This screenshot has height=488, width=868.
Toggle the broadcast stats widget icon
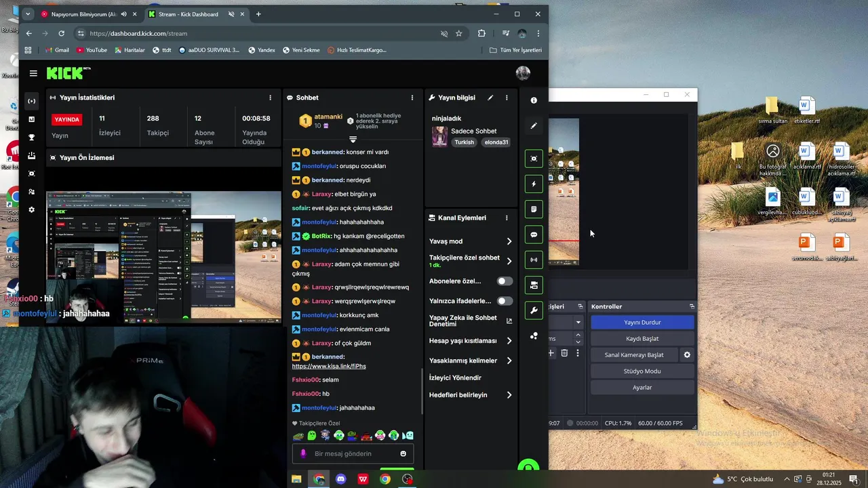(534, 260)
